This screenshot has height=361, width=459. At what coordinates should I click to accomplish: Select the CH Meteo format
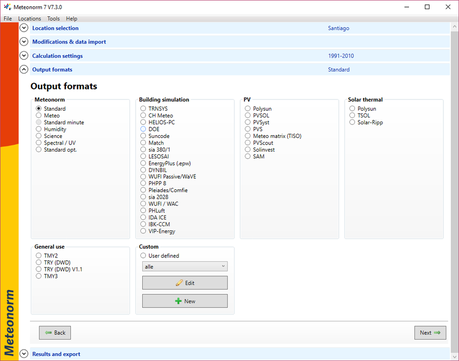143,115
